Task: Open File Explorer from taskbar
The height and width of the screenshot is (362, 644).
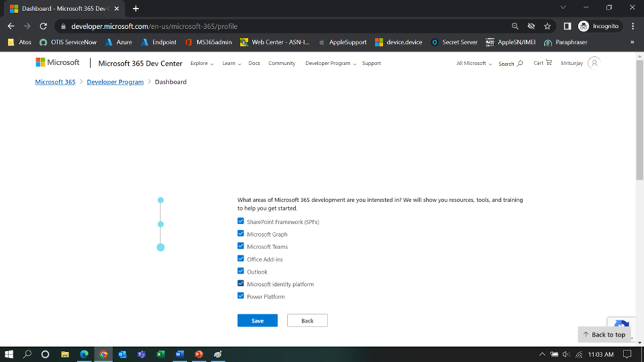Action: pyautogui.click(x=65, y=354)
